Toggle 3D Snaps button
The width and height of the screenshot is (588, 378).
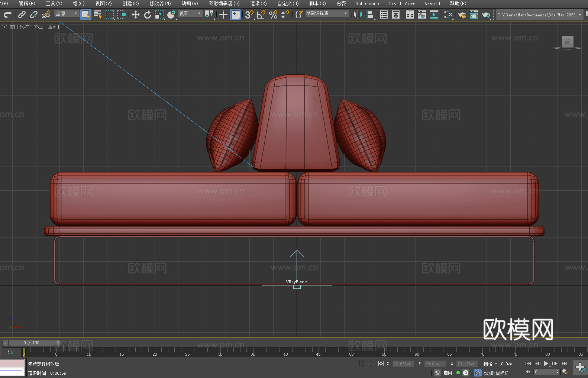[x=249, y=15]
